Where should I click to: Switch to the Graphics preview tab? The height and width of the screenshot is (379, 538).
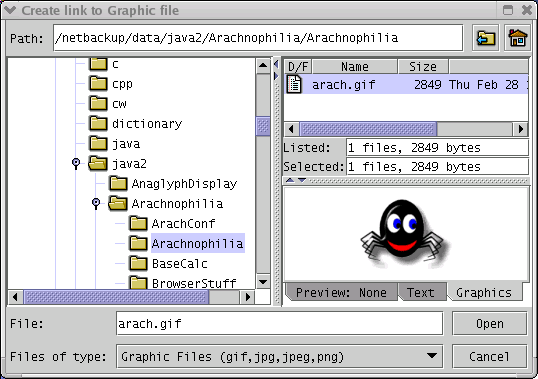coord(484,293)
